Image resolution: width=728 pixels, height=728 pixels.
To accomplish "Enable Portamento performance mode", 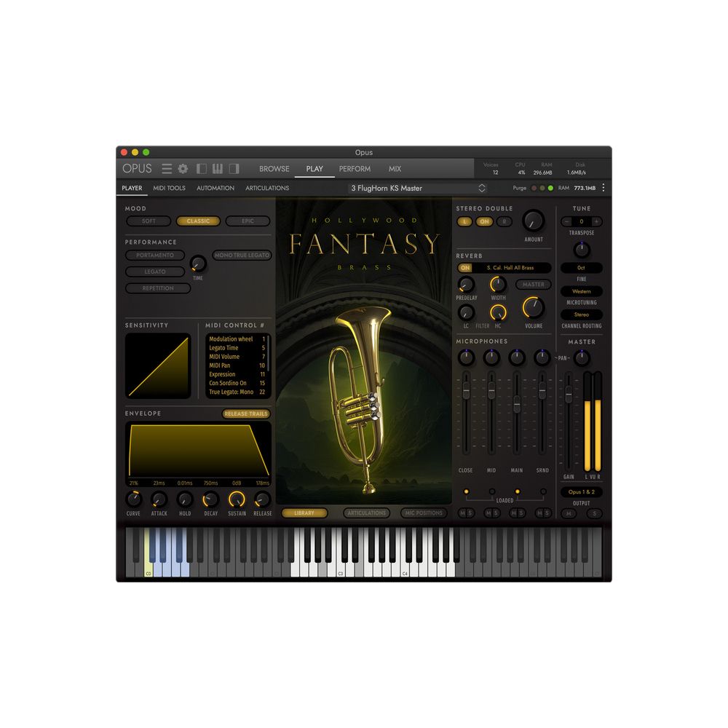I will pos(155,255).
